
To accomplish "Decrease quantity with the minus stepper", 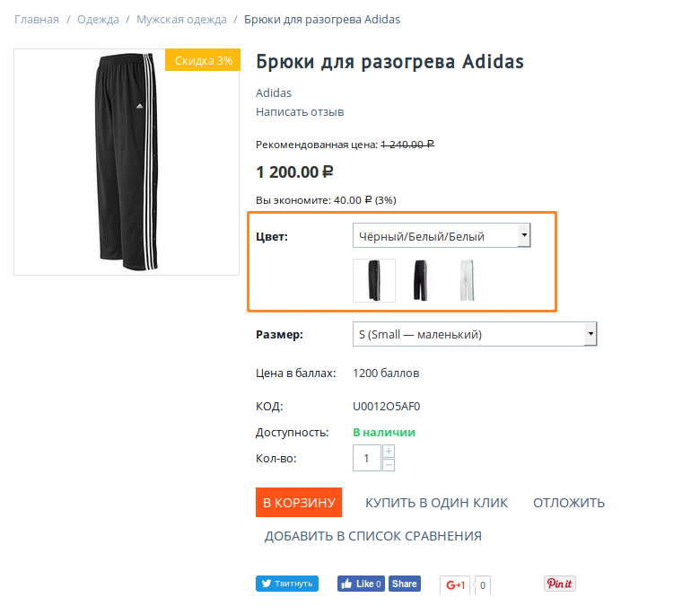I will coord(389,465).
